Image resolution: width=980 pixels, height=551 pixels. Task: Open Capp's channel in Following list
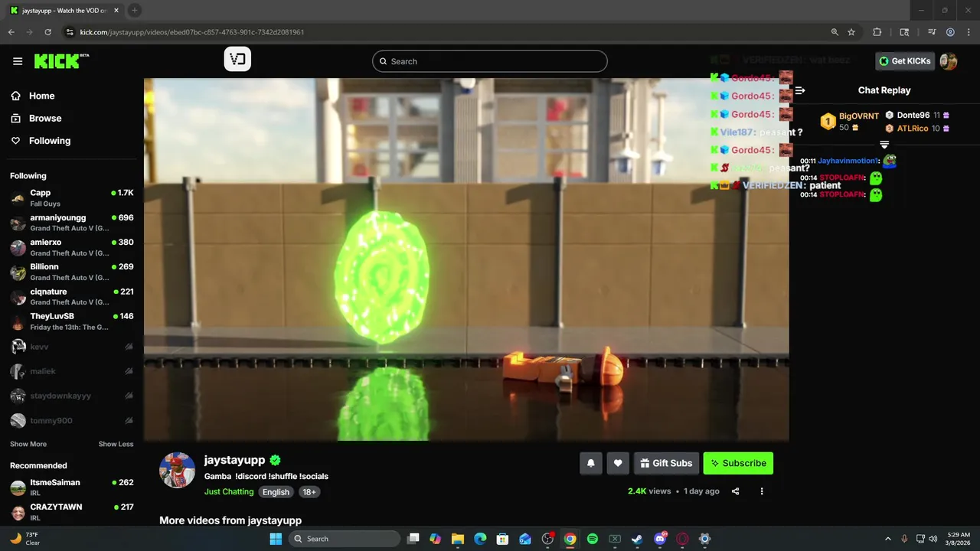(x=72, y=198)
